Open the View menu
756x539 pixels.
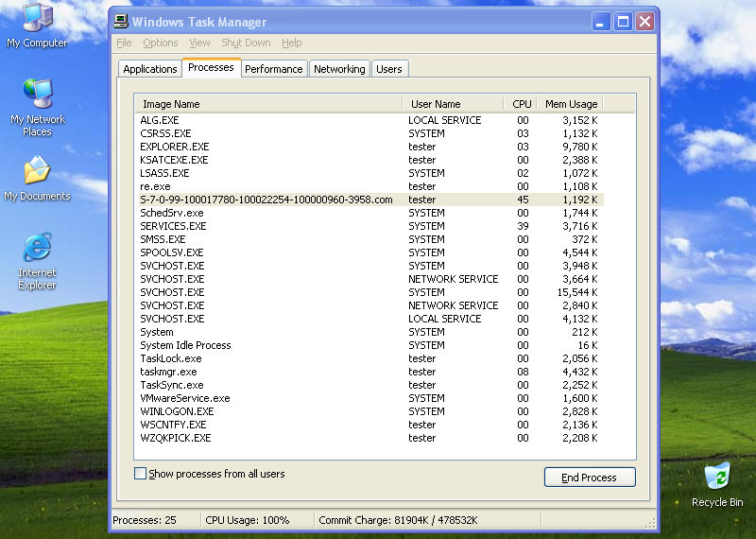[199, 43]
